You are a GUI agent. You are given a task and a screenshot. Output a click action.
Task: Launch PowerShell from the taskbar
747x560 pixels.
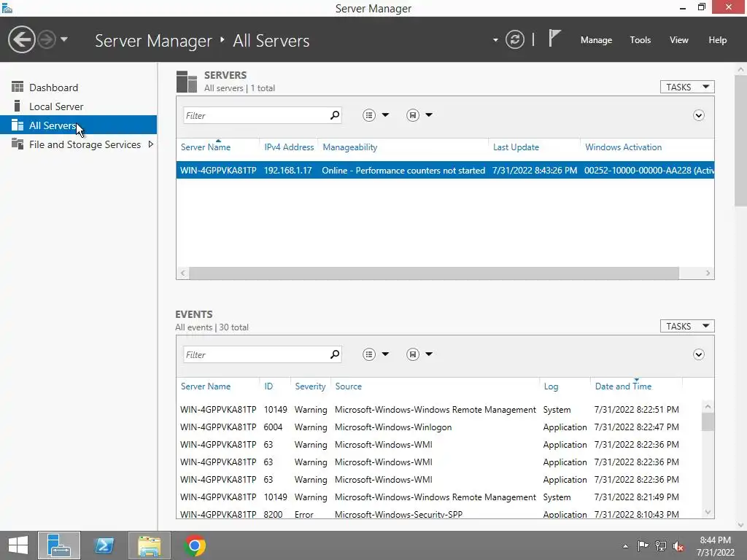(x=104, y=545)
